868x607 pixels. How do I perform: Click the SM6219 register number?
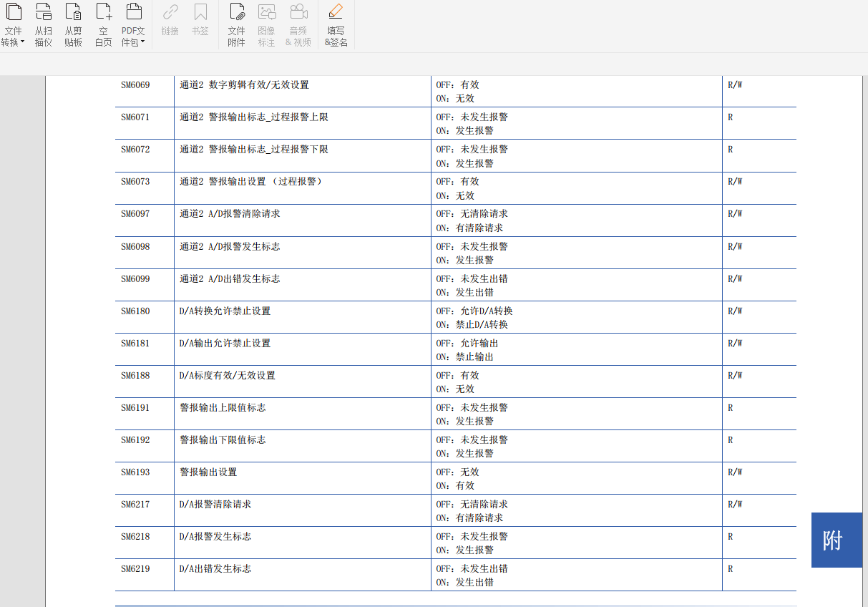(135, 569)
